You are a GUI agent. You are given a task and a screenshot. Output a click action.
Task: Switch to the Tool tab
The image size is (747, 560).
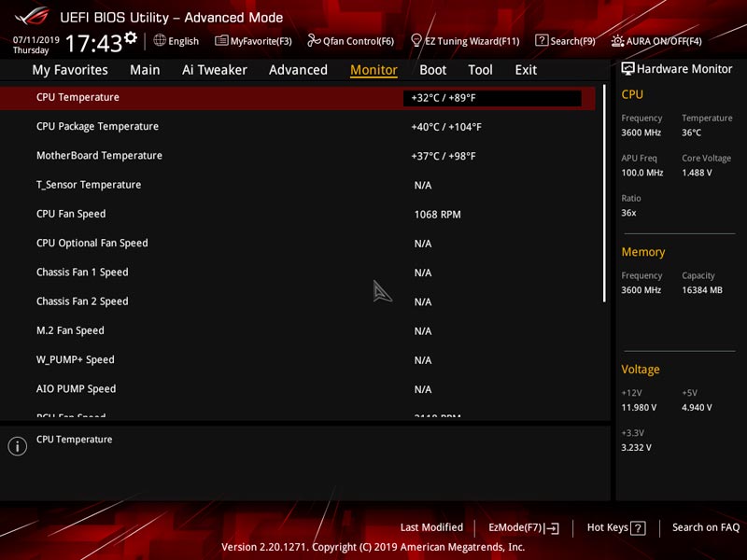click(480, 70)
